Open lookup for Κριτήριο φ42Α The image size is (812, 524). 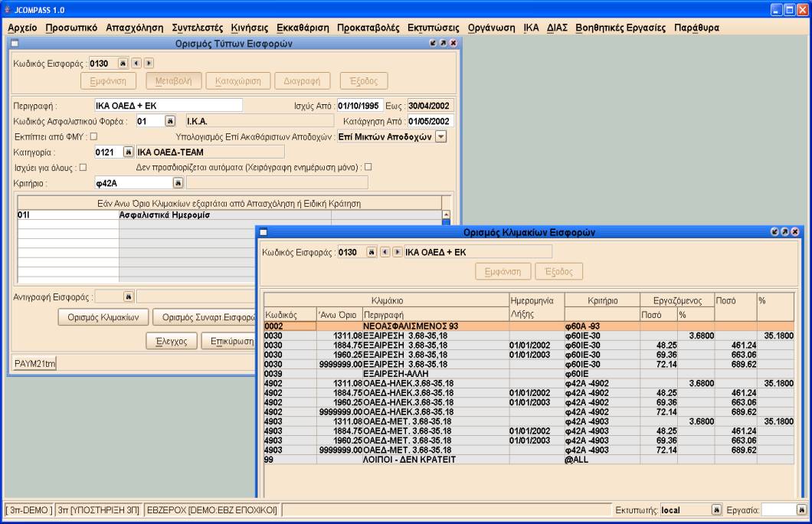pyautogui.click(x=178, y=183)
